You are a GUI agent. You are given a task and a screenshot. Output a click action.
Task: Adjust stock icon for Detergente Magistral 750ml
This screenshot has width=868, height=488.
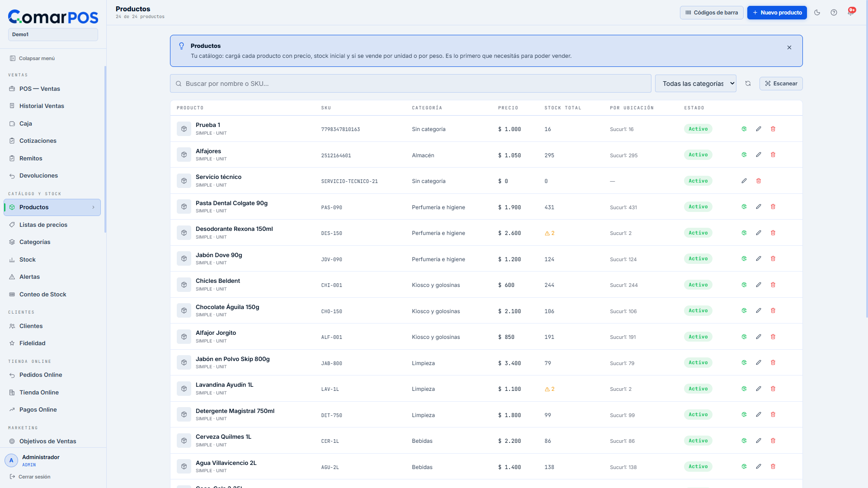[x=744, y=415]
